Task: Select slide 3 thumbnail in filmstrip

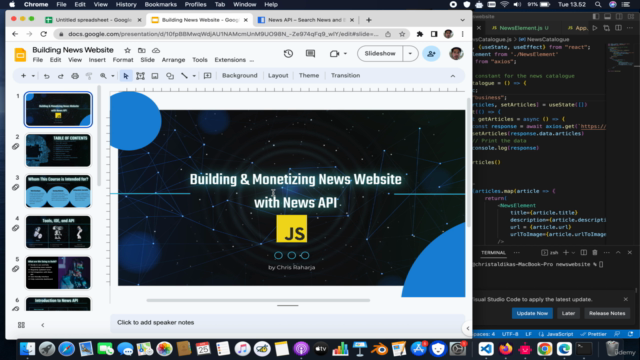Action: tap(58, 191)
